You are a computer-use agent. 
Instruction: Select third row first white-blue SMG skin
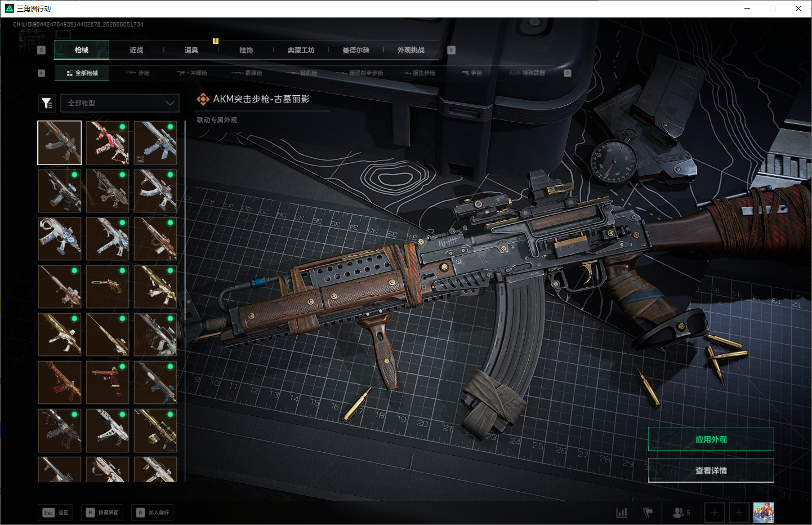[x=60, y=239]
